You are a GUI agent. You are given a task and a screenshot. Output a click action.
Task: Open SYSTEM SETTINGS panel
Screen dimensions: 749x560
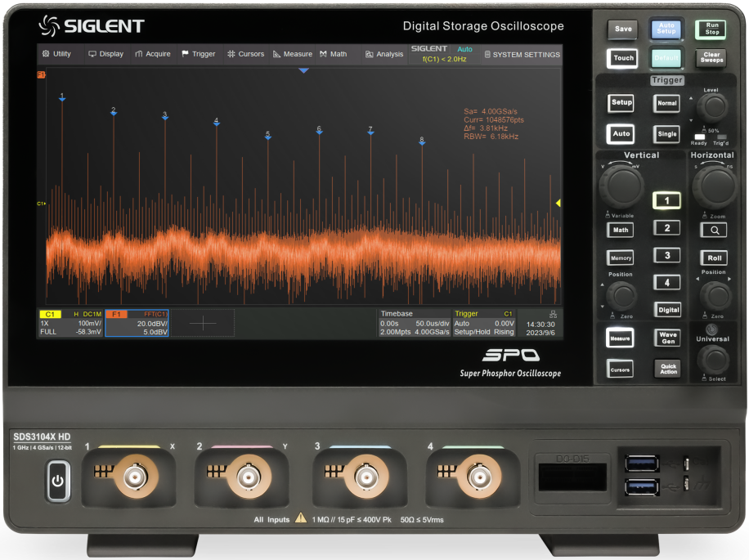tap(523, 55)
